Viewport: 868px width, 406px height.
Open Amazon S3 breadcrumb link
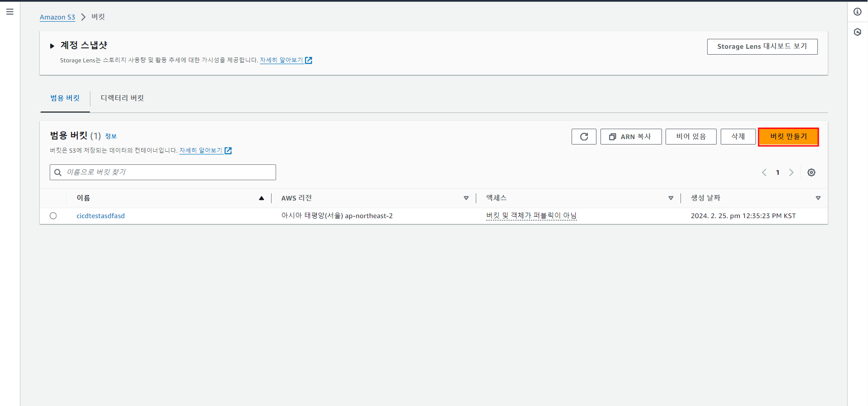57,17
